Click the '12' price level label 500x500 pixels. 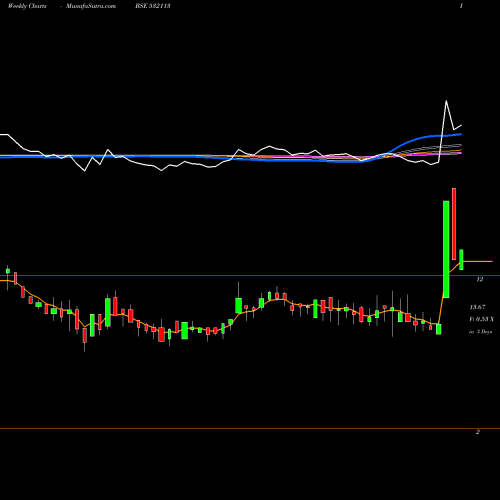coord(479,279)
